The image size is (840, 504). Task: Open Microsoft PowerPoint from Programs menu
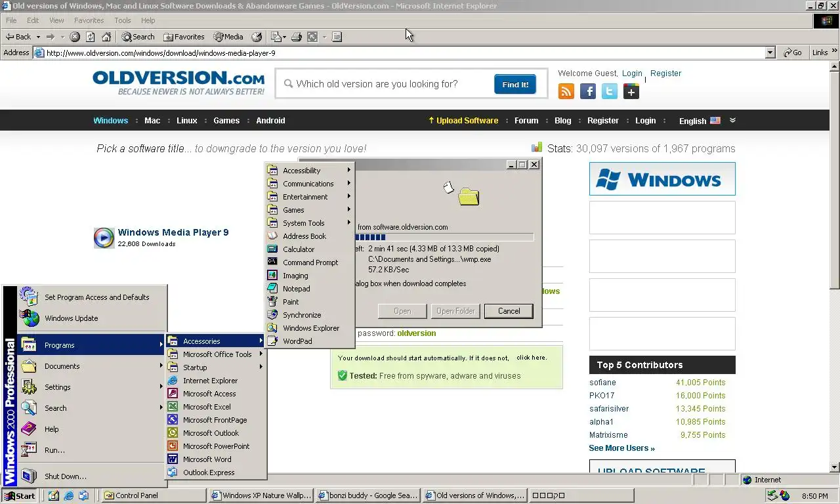(216, 446)
